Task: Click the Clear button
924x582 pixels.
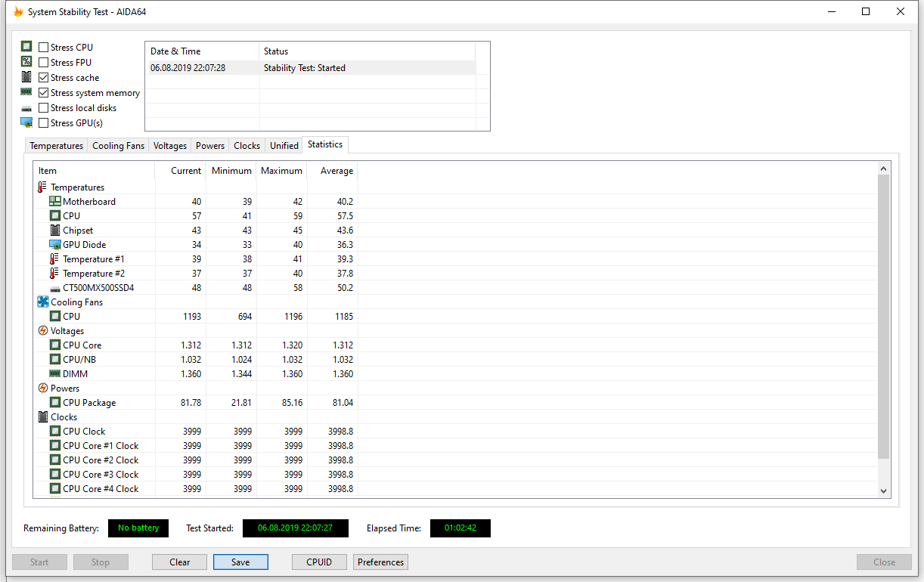Action: (180, 562)
